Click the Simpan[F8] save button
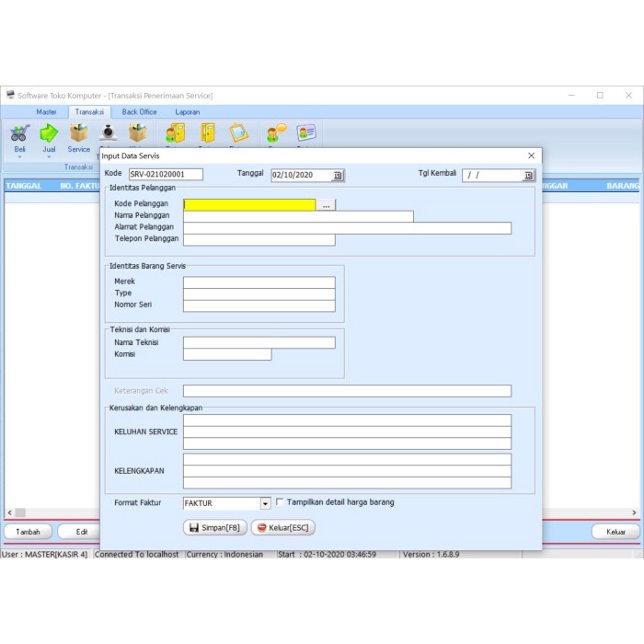644x644 pixels. point(214,527)
